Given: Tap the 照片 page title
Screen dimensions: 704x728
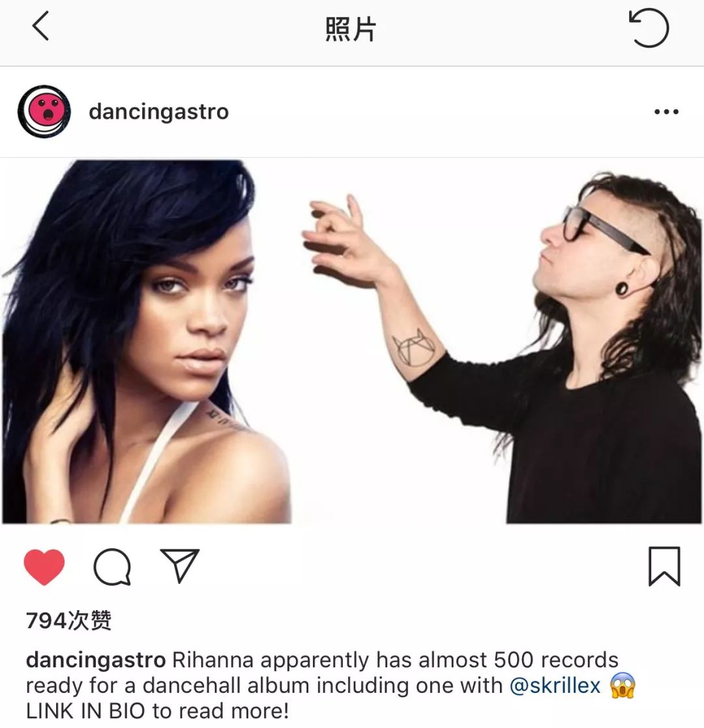Looking at the screenshot, I should [x=351, y=29].
